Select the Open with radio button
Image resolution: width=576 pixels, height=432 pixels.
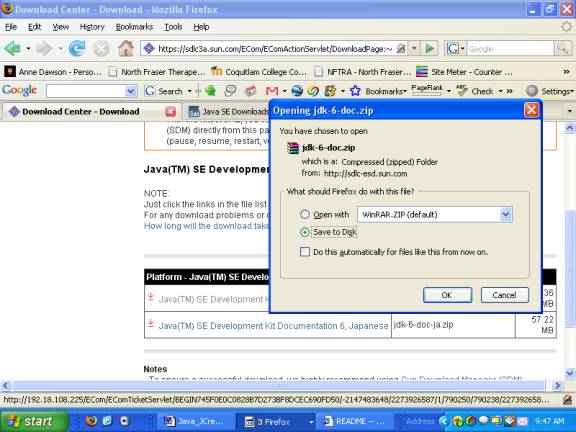click(305, 214)
